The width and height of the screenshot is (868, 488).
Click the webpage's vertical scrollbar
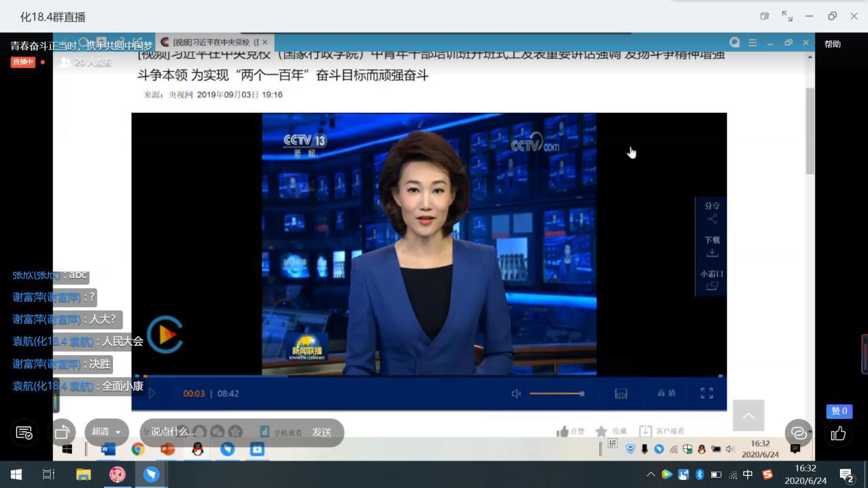810,130
